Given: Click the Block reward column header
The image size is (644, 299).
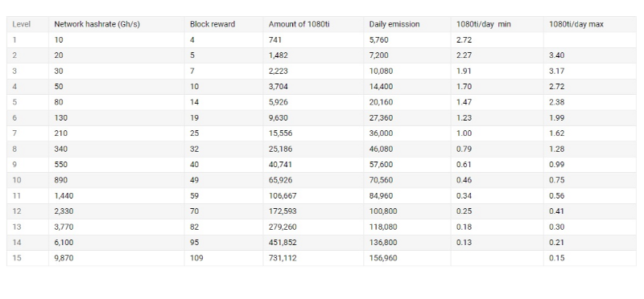Looking at the screenshot, I should coord(213,24).
